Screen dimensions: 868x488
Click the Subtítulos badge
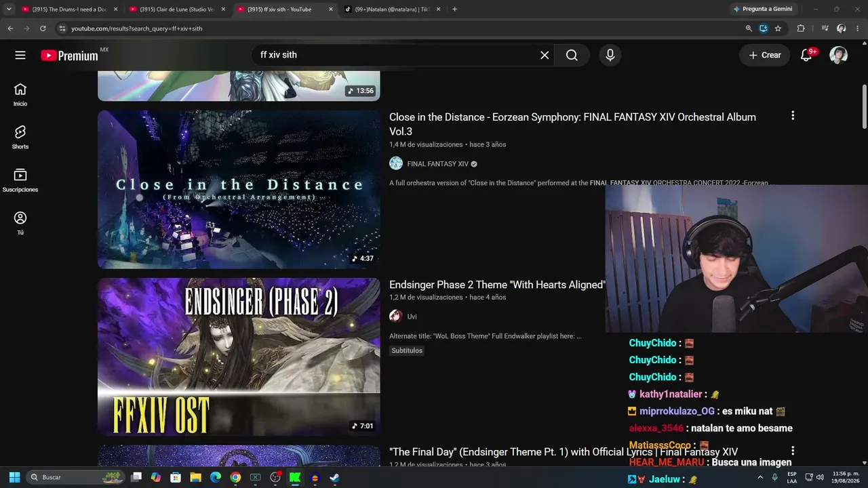point(407,350)
